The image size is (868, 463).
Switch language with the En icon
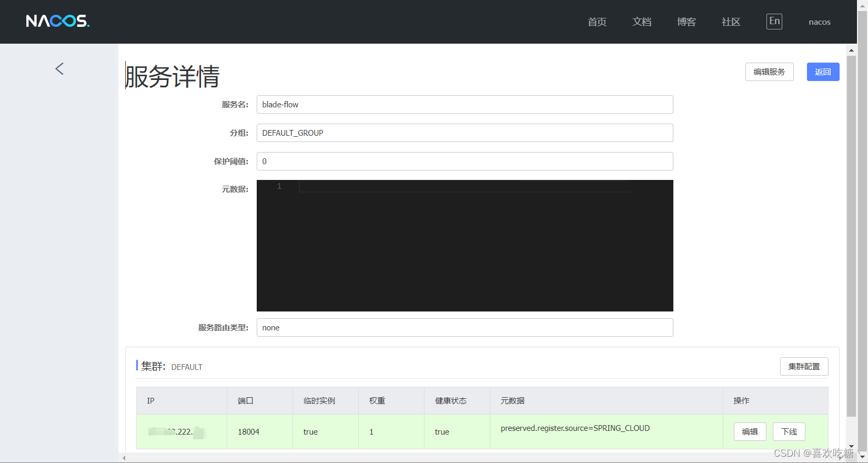pos(774,21)
